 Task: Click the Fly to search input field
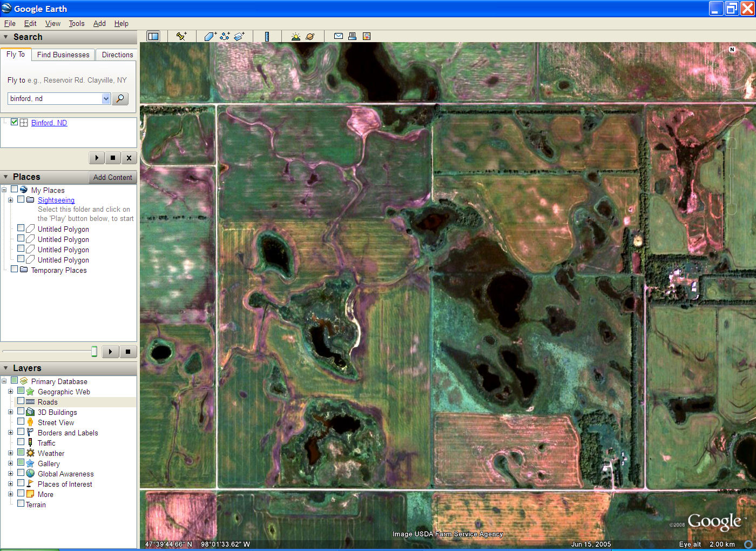click(55, 98)
